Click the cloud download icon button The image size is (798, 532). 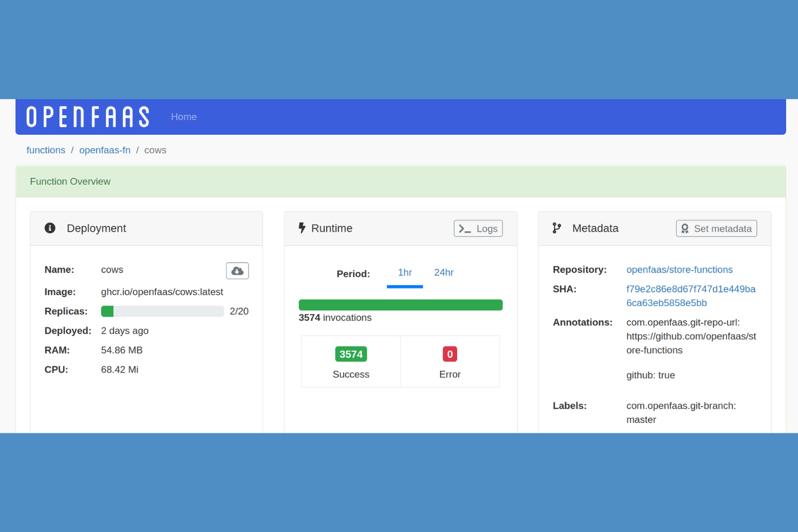pos(237,271)
